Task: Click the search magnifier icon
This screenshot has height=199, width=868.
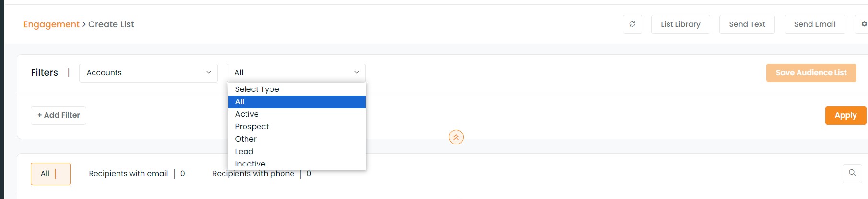Action: point(852,173)
